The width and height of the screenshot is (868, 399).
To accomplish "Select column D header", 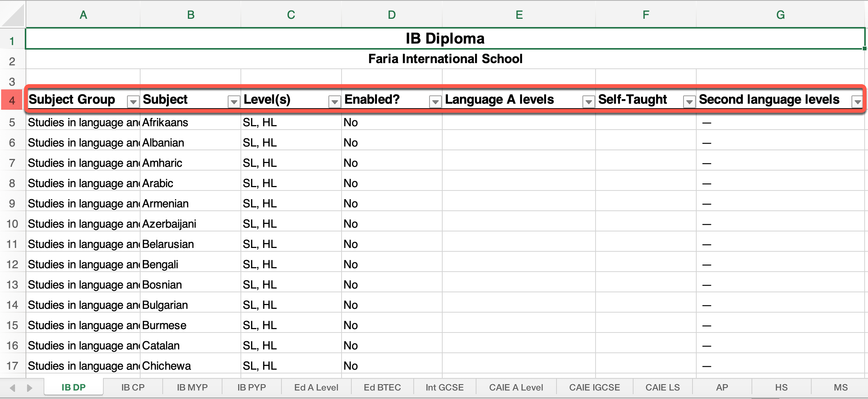I will click(392, 15).
